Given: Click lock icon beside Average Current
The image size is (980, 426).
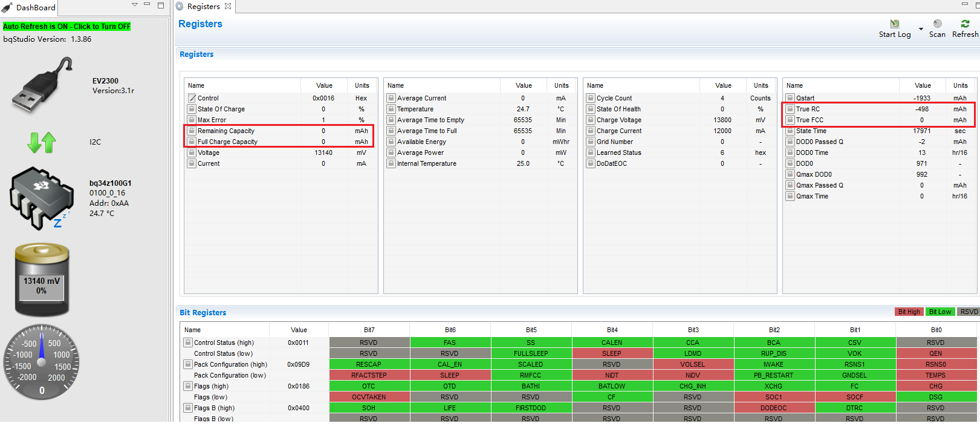Looking at the screenshot, I should [x=391, y=98].
